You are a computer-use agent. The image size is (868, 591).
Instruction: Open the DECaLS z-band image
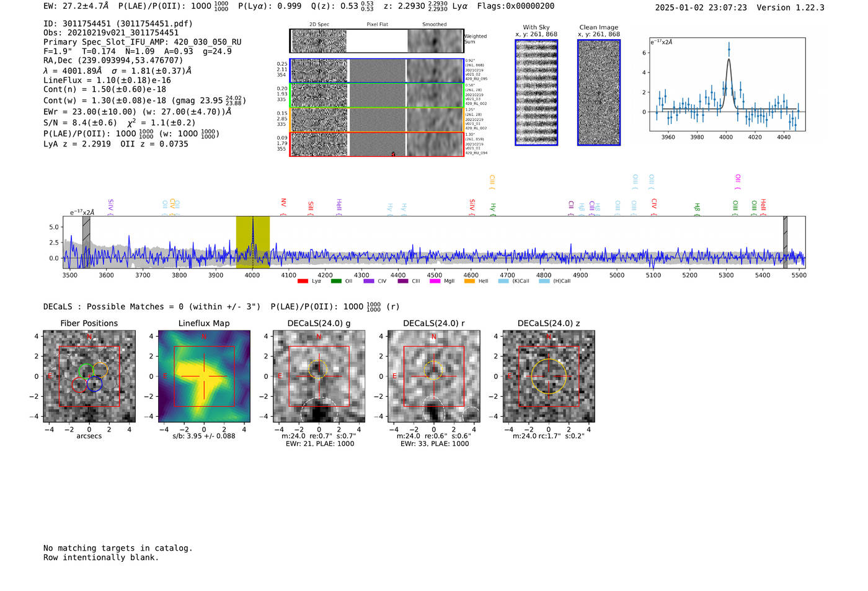(549, 376)
